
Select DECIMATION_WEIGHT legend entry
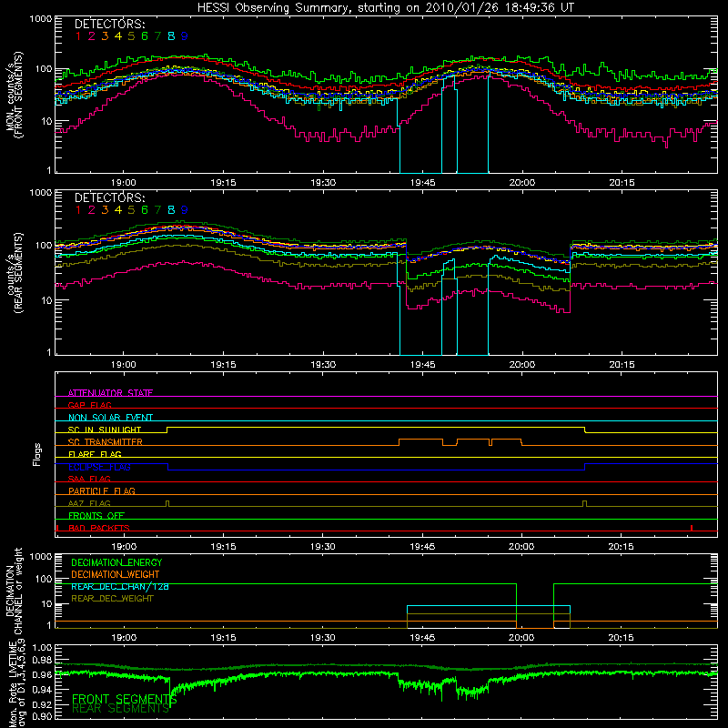click(x=116, y=574)
